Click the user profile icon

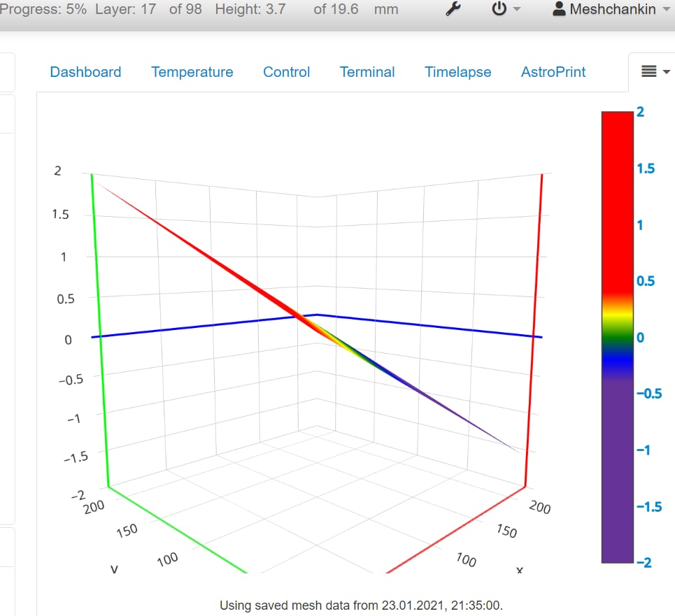(x=559, y=8)
